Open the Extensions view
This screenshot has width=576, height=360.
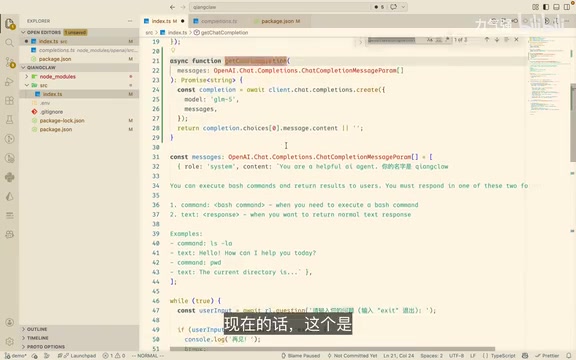click(10, 101)
